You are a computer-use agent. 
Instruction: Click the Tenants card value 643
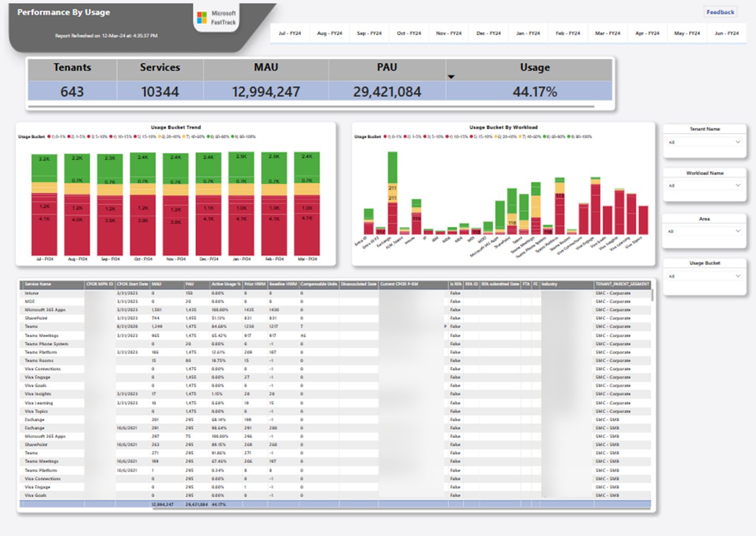click(x=72, y=92)
